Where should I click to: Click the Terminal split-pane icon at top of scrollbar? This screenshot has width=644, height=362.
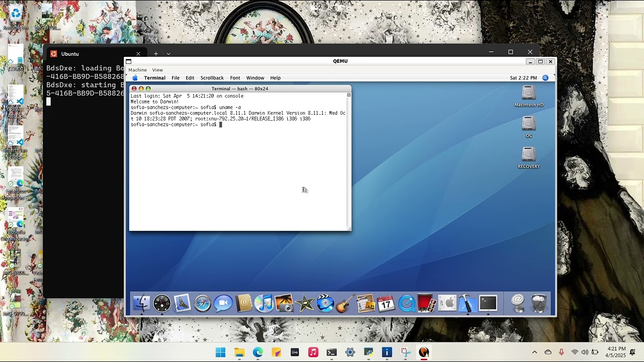click(x=349, y=95)
